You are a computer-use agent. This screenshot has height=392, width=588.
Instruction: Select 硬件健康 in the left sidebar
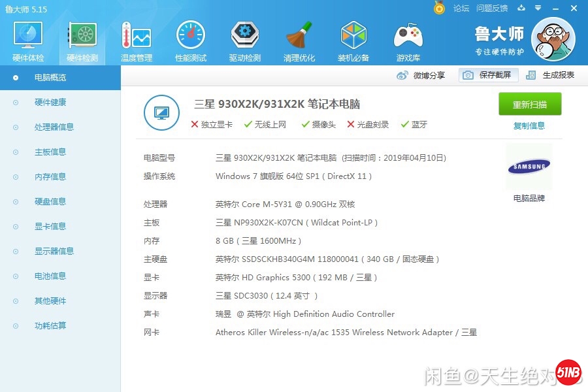click(50, 103)
